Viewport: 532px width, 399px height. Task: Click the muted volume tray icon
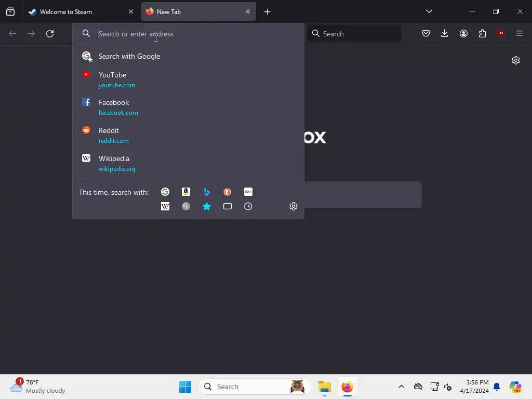(x=448, y=387)
